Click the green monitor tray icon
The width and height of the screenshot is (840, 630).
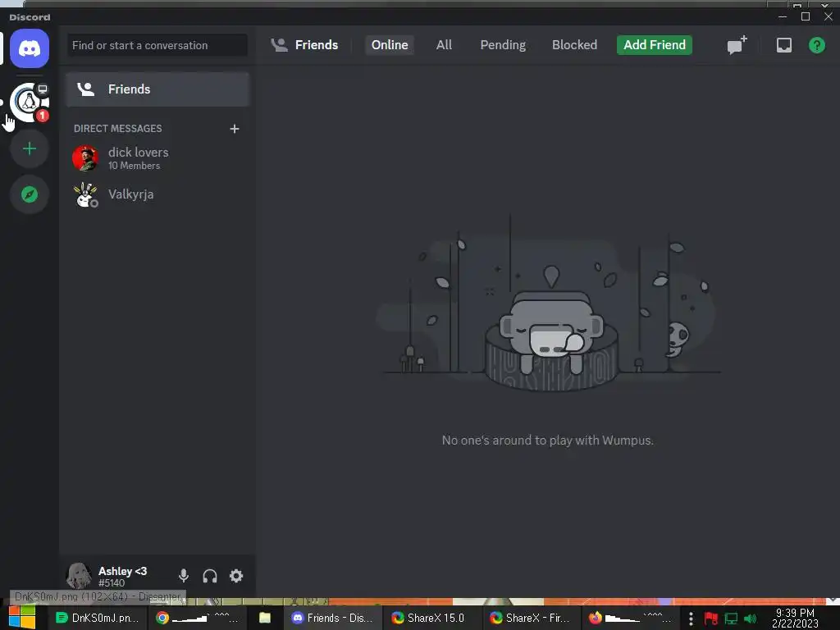tap(731, 619)
